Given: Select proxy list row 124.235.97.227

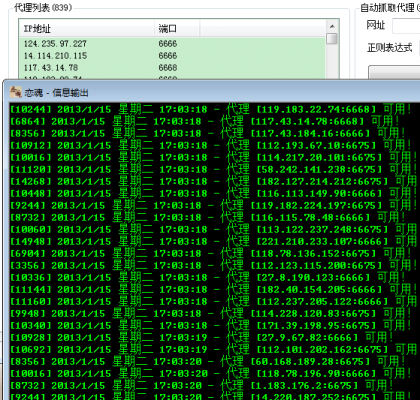Looking at the screenshot, I should pyautogui.click(x=172, y=44).
